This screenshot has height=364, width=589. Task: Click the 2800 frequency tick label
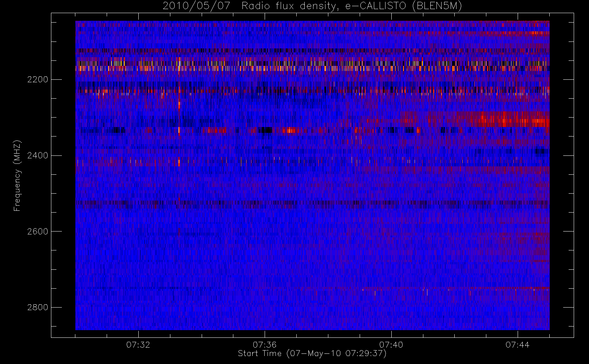(37, 307)
